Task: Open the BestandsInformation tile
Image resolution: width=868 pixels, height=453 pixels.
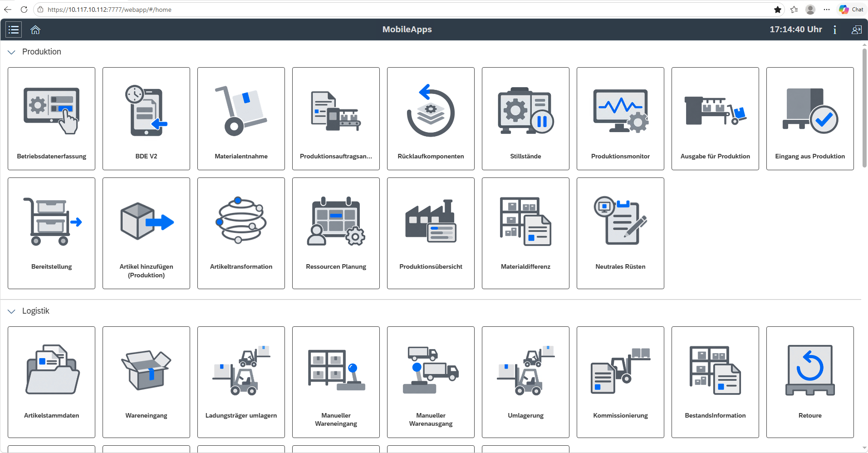Action: click(x=715, y=382)
